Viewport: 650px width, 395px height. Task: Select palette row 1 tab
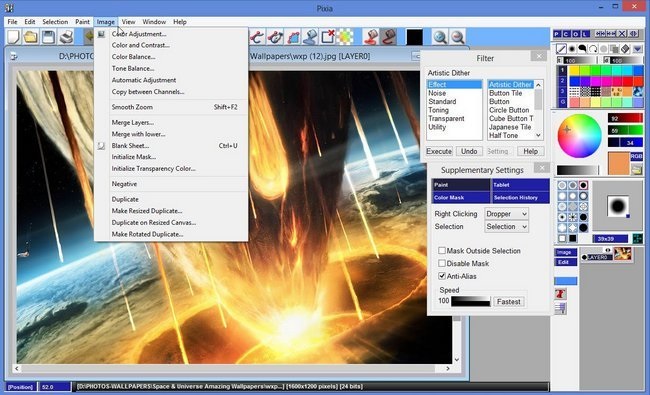pyautogui.click(x=563, y=70)
